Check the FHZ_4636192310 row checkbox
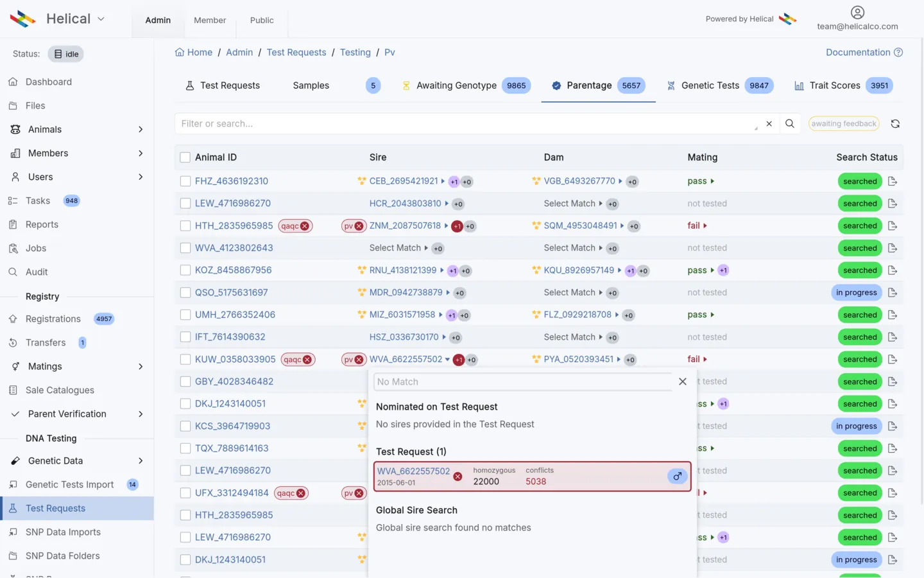Screen dimensions: 924x578 [185, 181]
